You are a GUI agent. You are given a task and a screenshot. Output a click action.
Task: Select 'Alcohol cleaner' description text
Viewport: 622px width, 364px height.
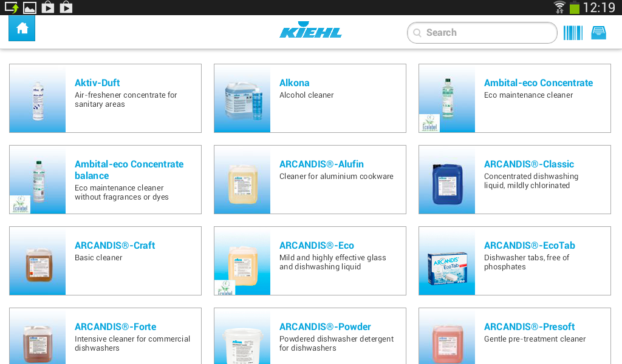tap(306, 95)
